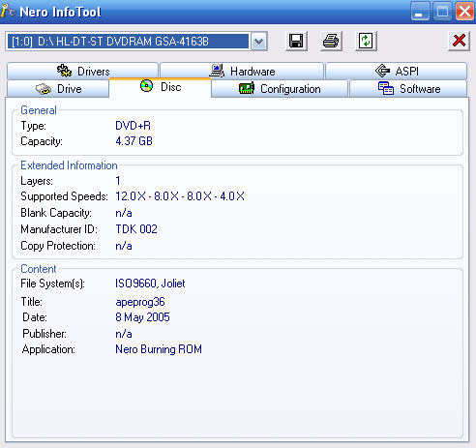This screenshot has width=476, height=448.
Task: Click the supported speeds value 12.0X - 8.0X
Action: pos(180,196)
